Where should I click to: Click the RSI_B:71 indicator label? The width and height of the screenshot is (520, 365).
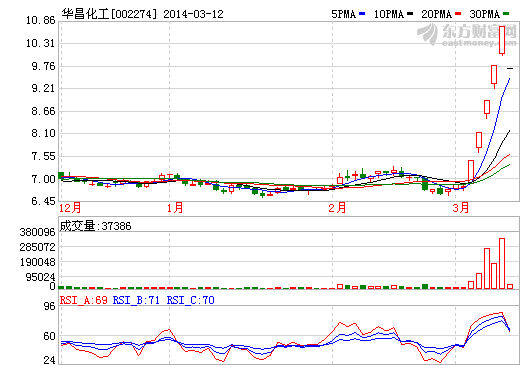point(136,300)
